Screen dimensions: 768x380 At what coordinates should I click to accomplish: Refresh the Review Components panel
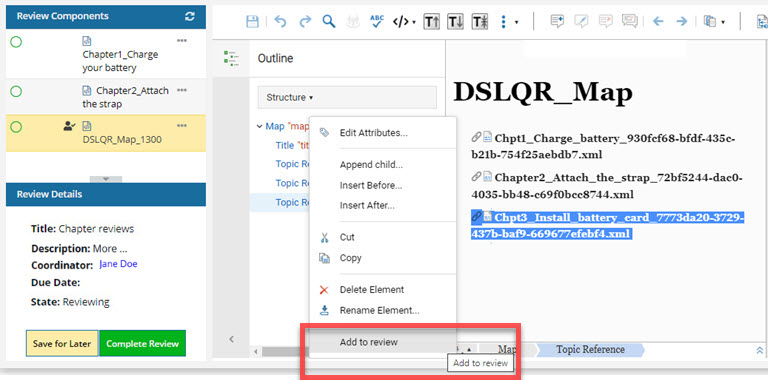(190, 16)
